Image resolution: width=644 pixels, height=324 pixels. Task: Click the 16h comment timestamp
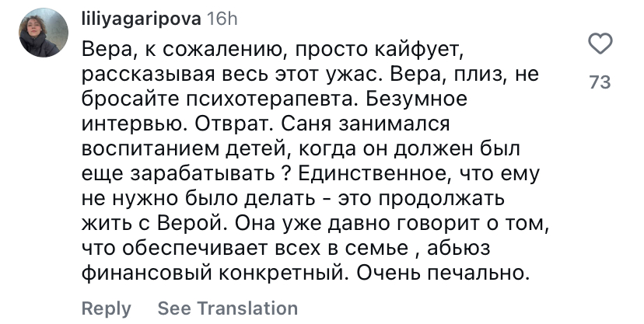(222, 19)
